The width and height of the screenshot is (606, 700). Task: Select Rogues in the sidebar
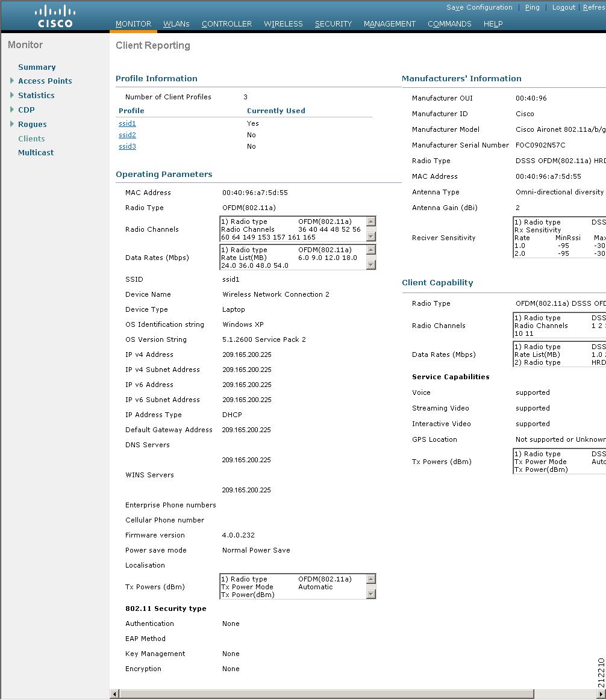32,124
